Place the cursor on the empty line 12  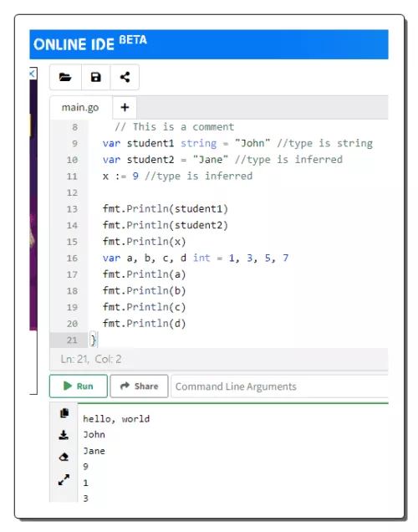click(x=237, y=192)
